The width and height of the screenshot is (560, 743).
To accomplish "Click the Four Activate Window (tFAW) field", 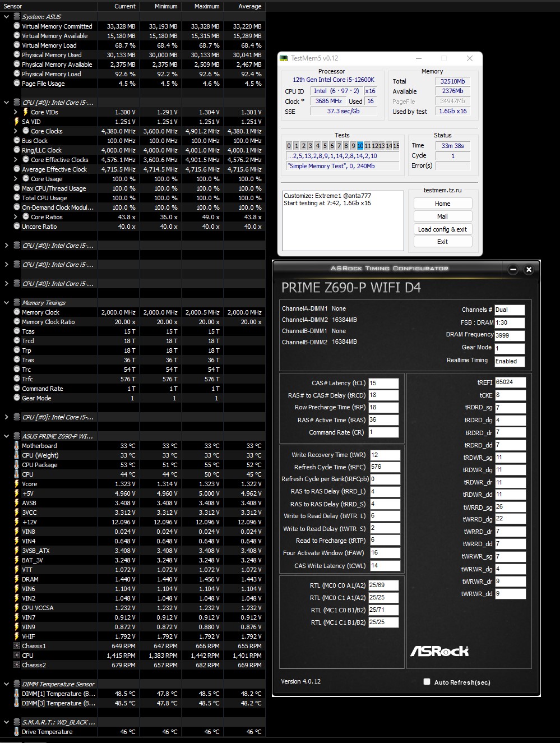I will point(385,552).
